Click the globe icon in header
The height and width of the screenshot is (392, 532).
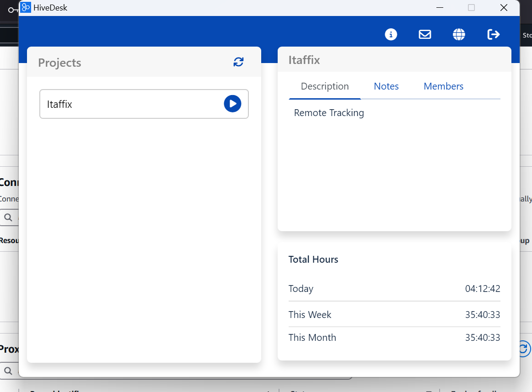point(459,34)
